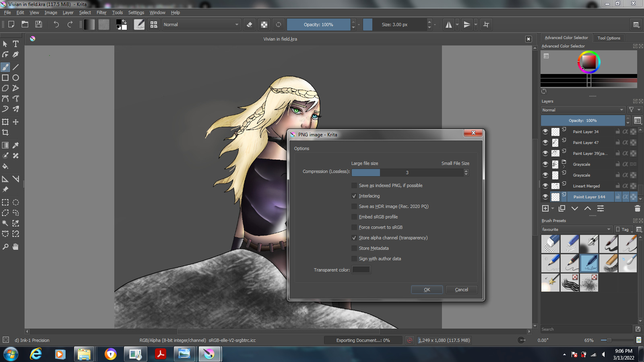Expand the layer blending mode dropdown
This screenshot has width=644, height=362.
583,110
